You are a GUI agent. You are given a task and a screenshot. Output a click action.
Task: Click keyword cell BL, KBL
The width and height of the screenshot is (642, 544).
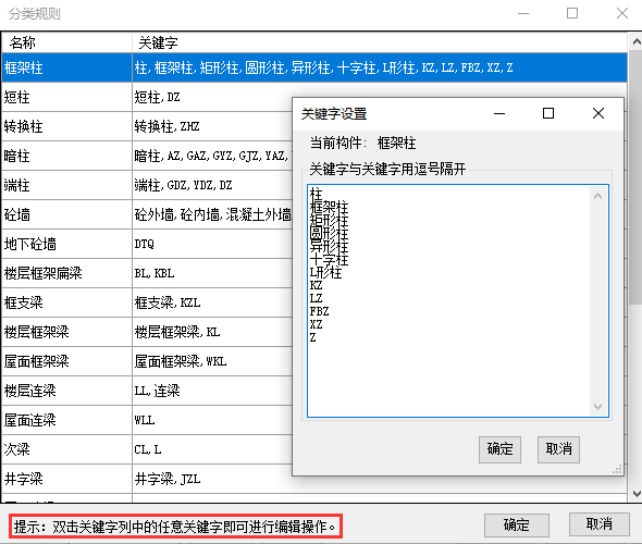tap(212, 273)
